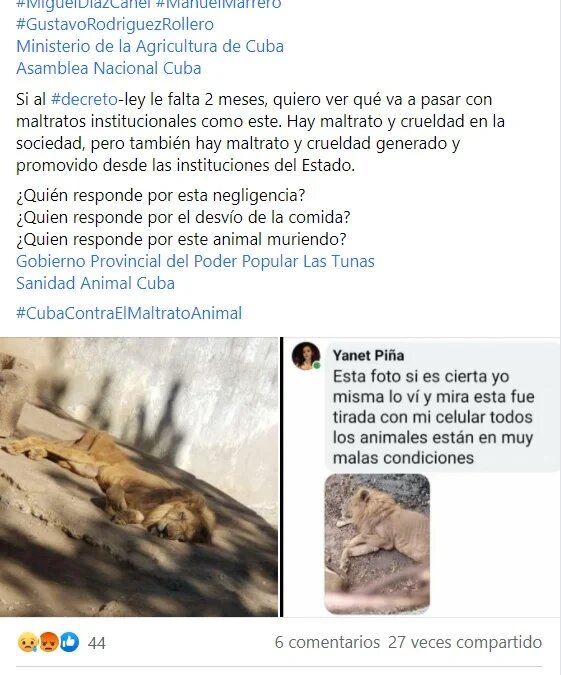Open the #MiguelDiazCanel hashtag at top
Viewport: 561px width, 675px height.
(84, 5)
